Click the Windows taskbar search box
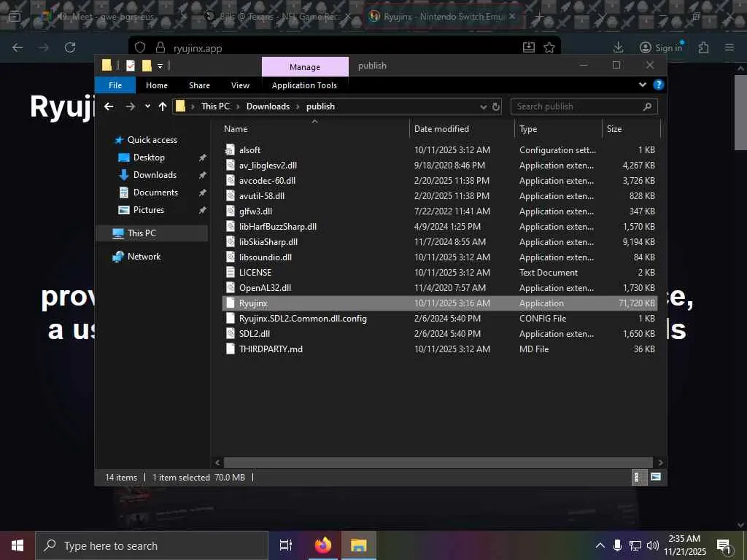The height and width of the screenshot is (560, 747). [152, 545]
